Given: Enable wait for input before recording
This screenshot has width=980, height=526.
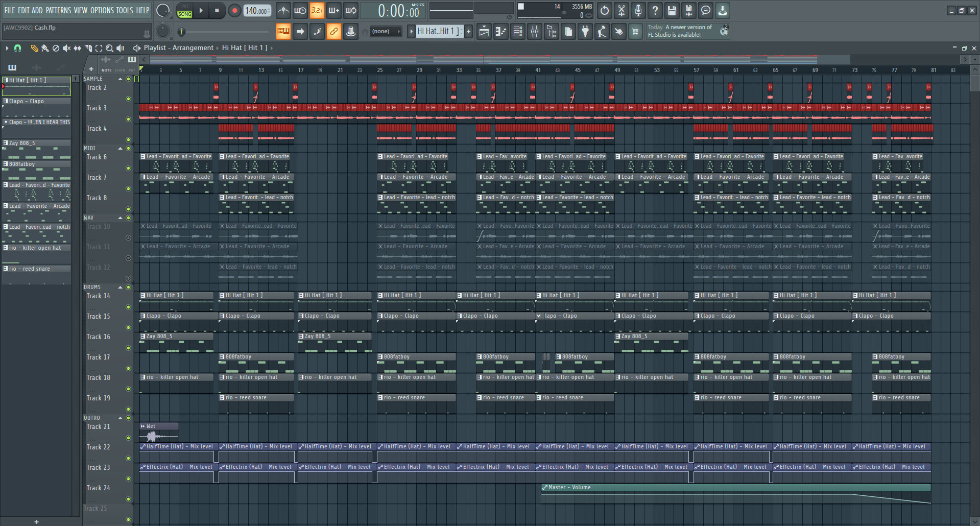Looking at the screenshot, I should 300,10.
